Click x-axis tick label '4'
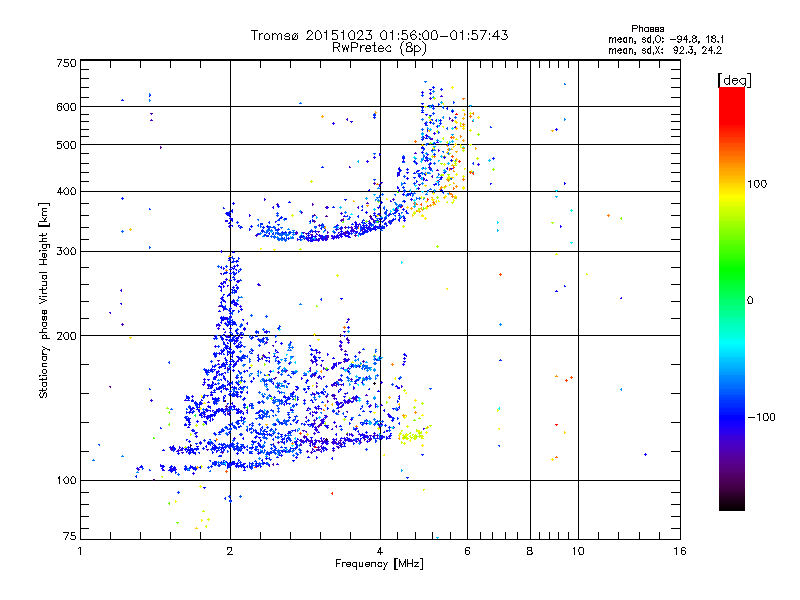Image resolution: width=800 pixels, height=600 pixels. [x=380, y=551]
